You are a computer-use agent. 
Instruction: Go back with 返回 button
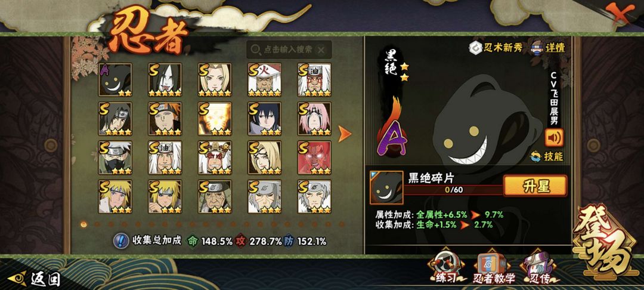[x=35, y=279]
